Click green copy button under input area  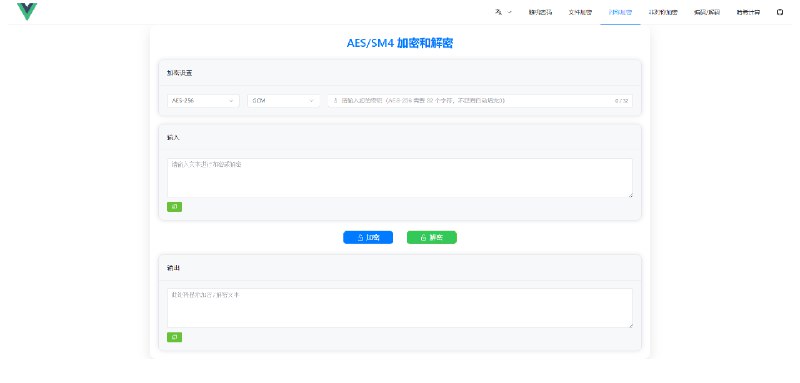[x=174, y=207]
